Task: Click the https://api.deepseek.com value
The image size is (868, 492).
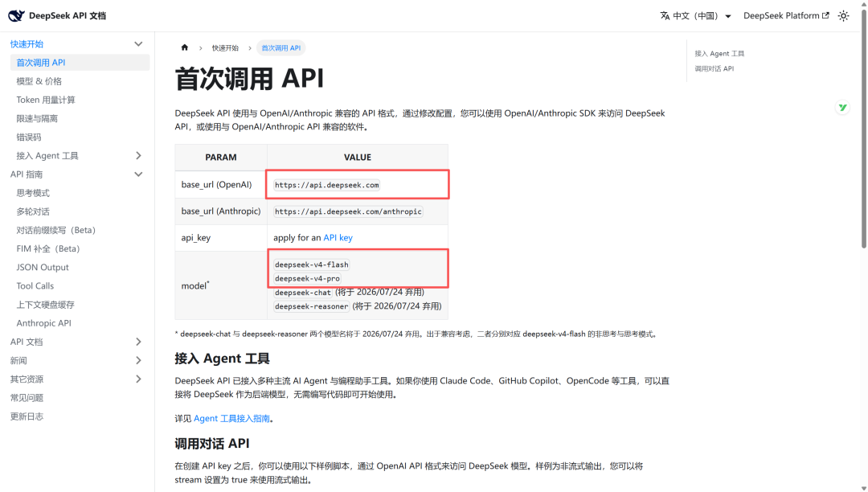Action: click(326, 185)
